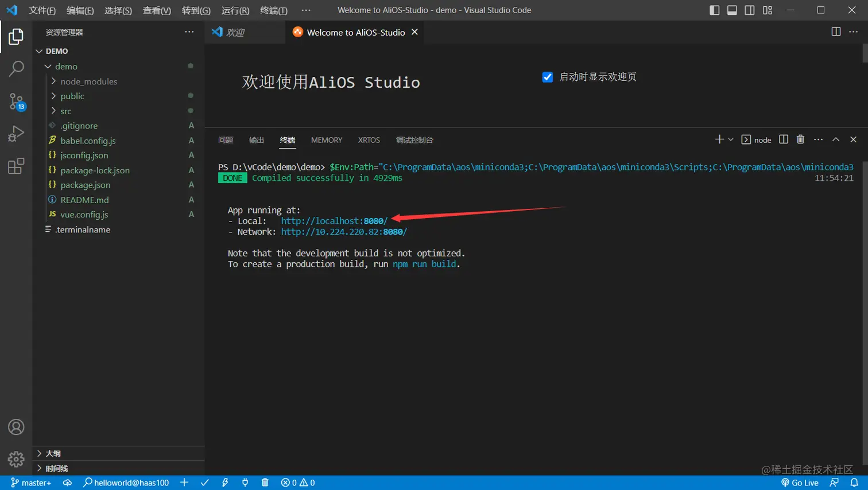The height and width of the screenshot is (490, 868).
Task: Click the plus icon in status bar
Action: click(184, 483)
